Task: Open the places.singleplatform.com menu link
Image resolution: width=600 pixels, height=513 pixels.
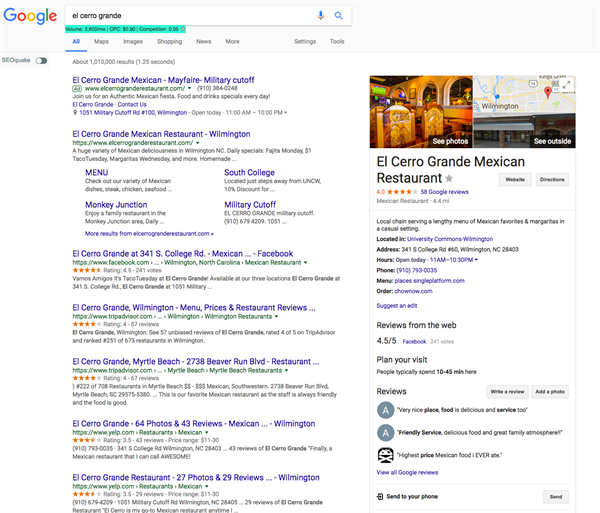Action: click(429, 280)
